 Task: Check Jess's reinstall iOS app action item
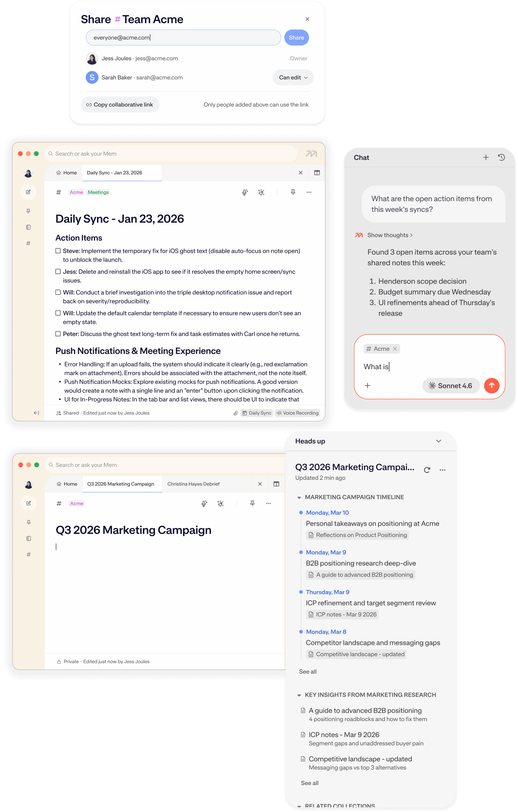point(58,272)
